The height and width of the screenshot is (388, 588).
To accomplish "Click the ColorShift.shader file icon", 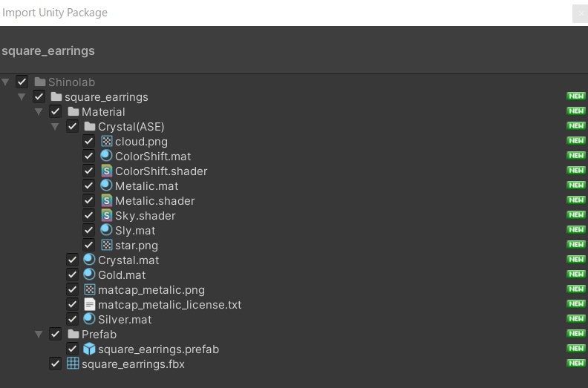I will [x=106, y=171].
